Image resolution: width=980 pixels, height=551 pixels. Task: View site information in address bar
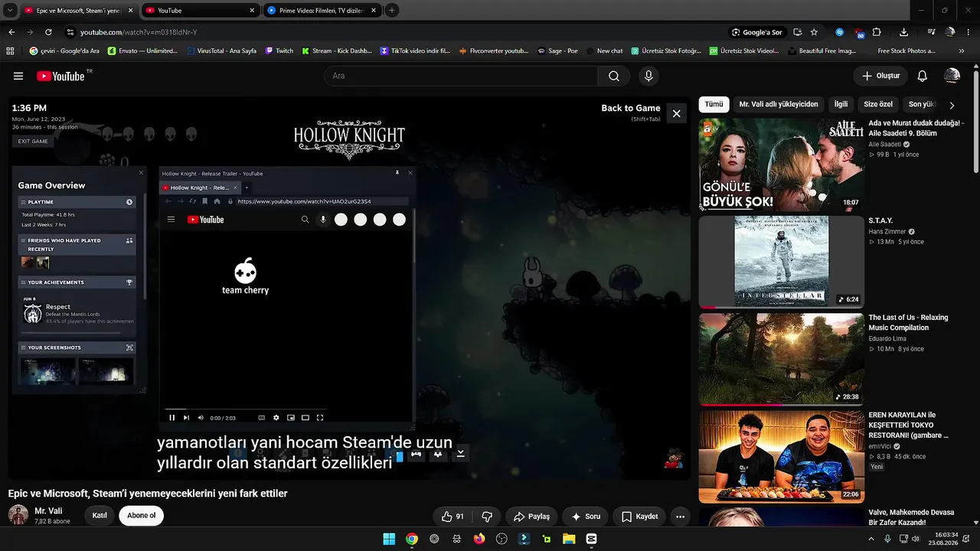click(70, 32)
